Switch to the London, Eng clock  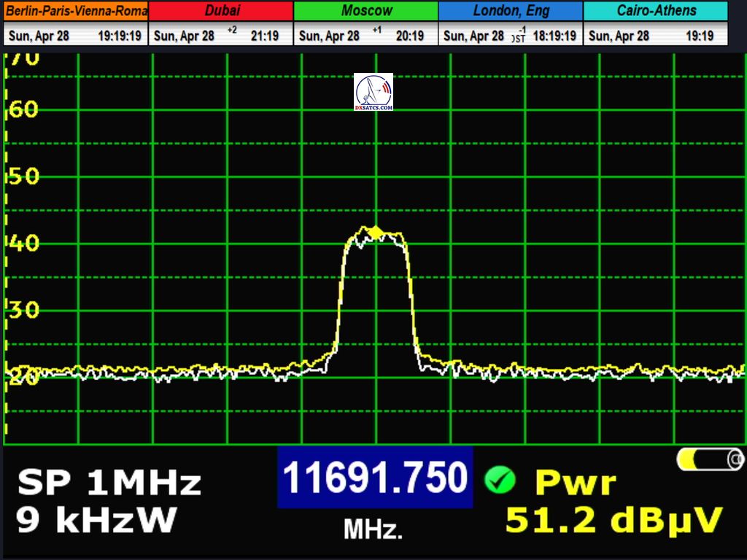point(511,11)
